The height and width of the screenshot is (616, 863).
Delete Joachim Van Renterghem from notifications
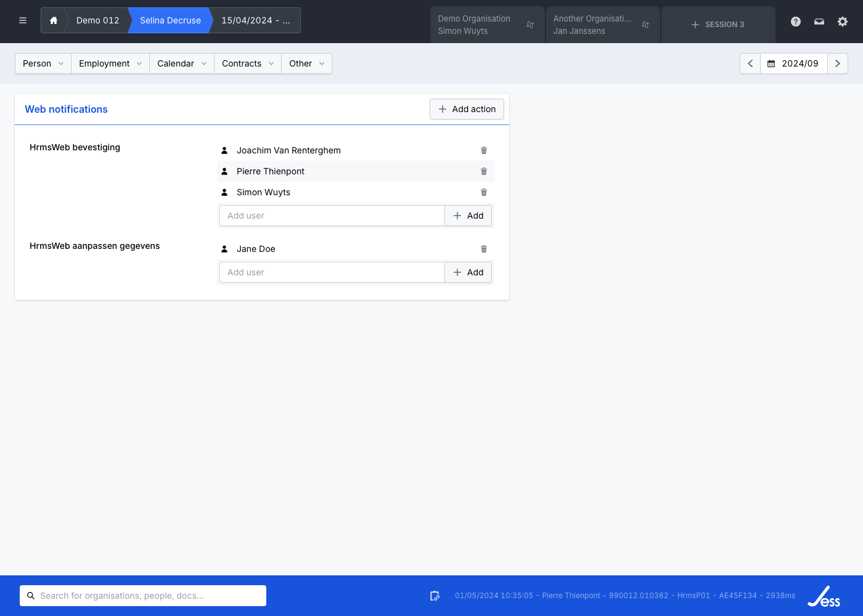[x=484, y=150]
